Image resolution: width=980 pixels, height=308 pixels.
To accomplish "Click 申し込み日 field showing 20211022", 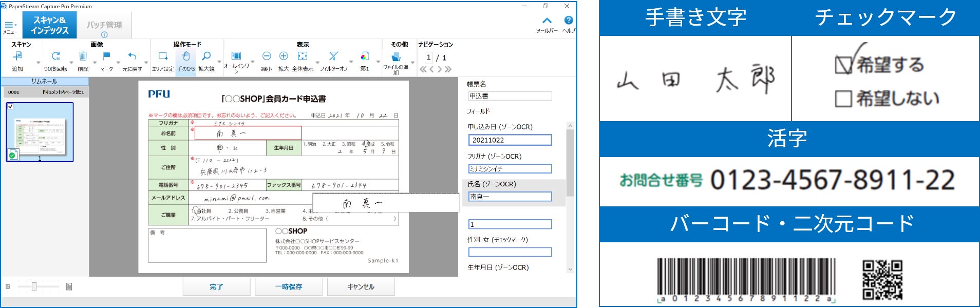I will 510,140.
